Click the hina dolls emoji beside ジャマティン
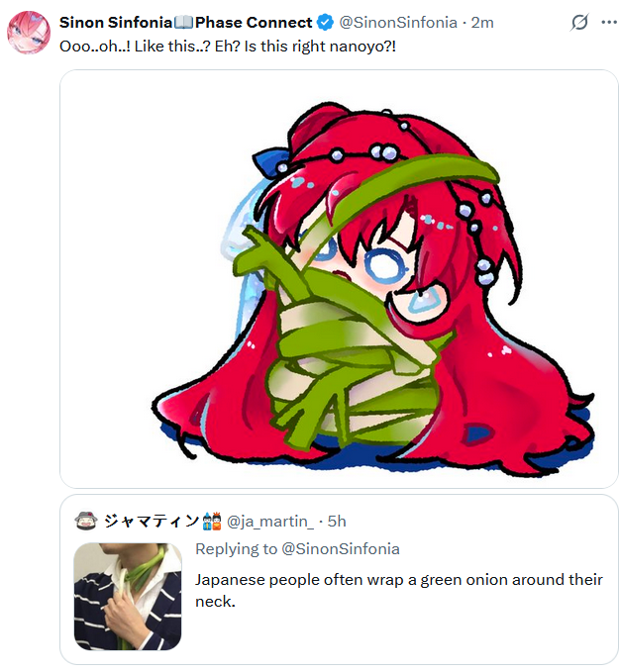Image resolution: width=619 pixels, height=672 pixels. (x=212, y=521)
